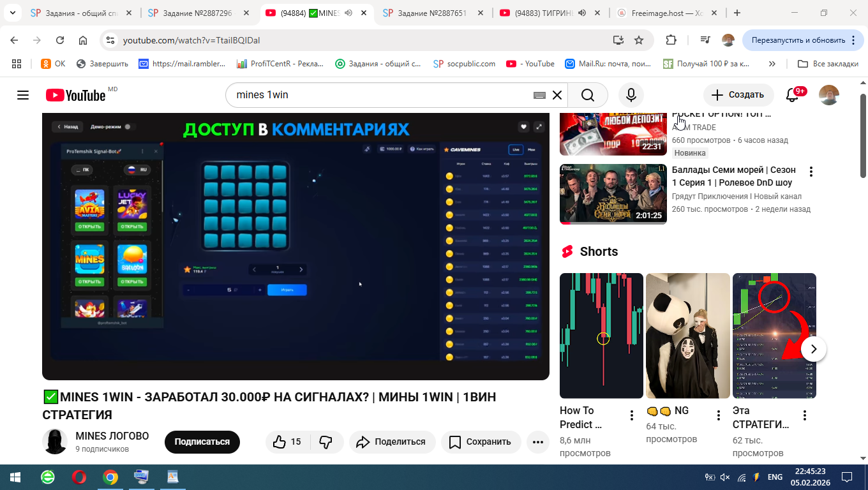The width and height of the screenshot is (868, 490).
Task: Open the Chrome home page button
Action: (x=83, y=40)
